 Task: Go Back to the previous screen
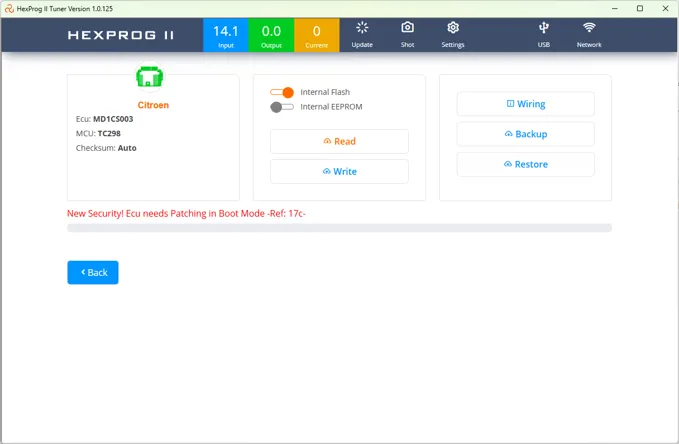93,272
